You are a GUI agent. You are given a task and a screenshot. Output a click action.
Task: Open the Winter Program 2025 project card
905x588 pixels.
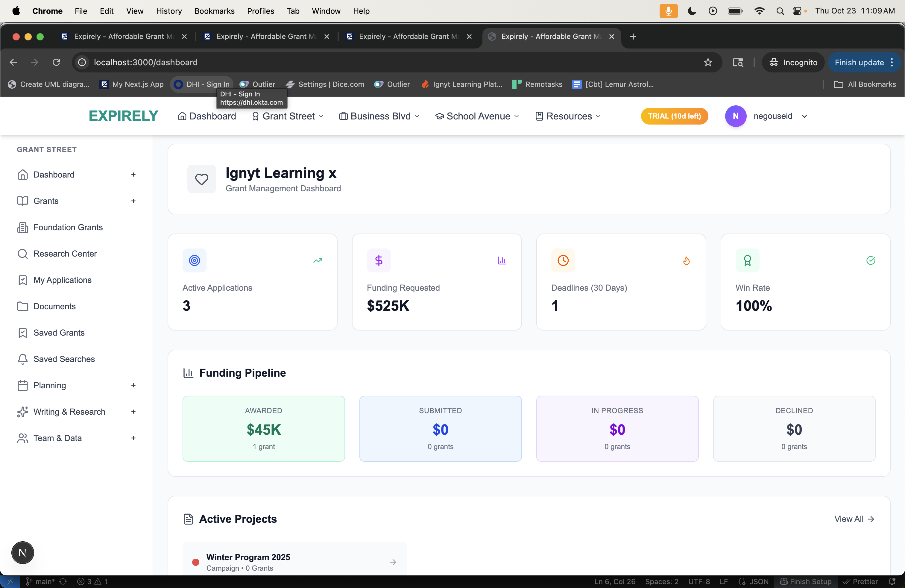[x=295, y=561]
